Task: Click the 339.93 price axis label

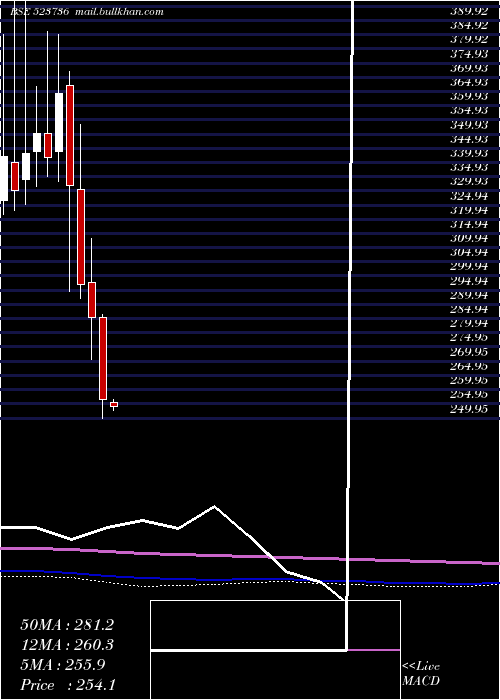Action: click(469, 154)
